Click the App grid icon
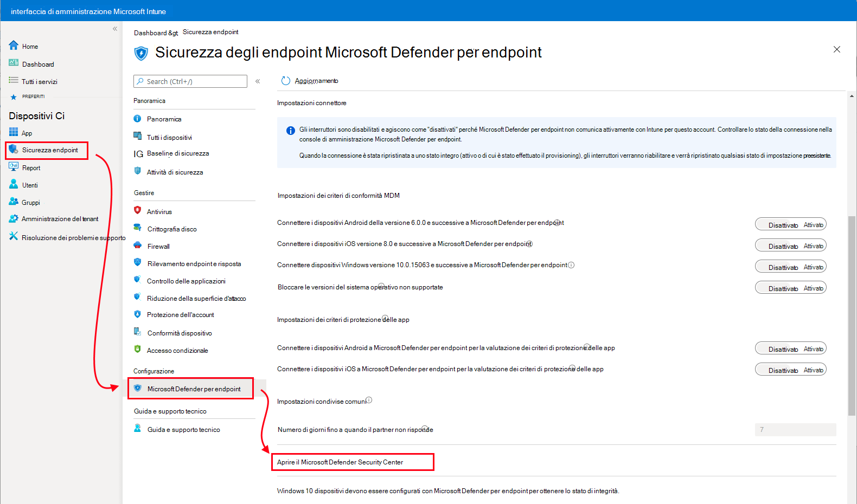 click(x=14, y=132)
